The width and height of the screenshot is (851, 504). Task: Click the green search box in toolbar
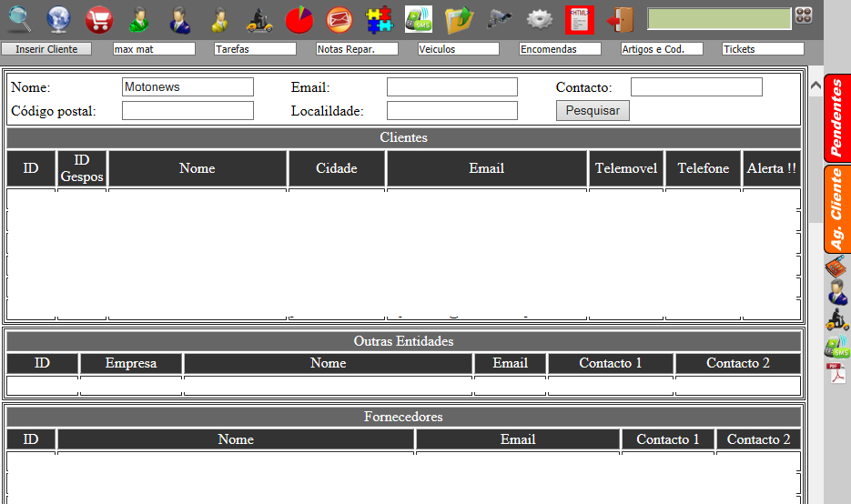(720, 18)
